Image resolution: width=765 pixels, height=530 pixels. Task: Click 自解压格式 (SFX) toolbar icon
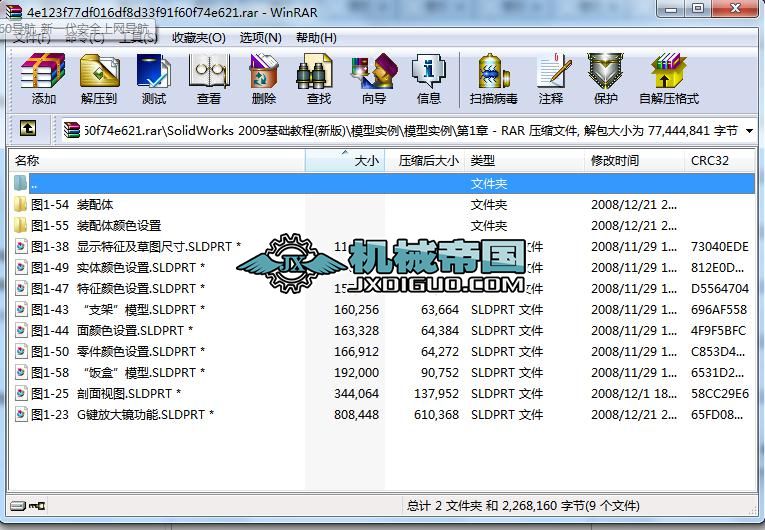click(x=669, y=78)
